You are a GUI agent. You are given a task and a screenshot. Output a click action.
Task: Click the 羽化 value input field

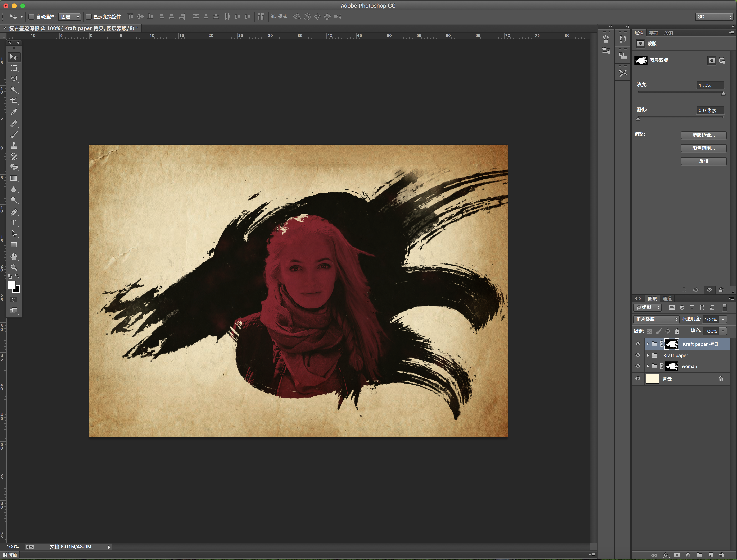(x=710, y=110)
